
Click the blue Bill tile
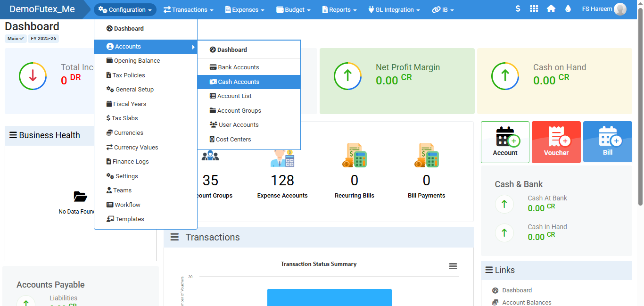click(x=607, y=142)
